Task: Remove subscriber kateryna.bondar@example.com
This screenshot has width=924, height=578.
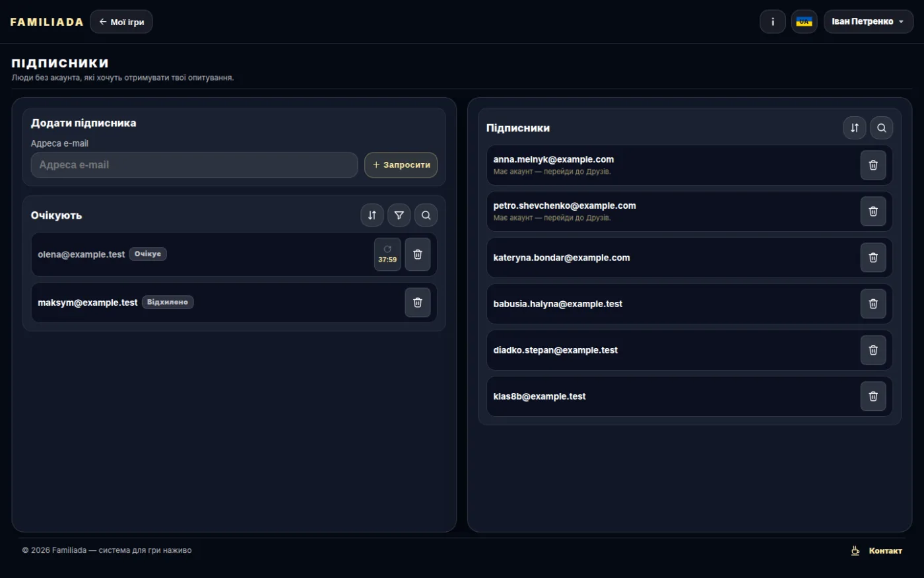Action: tap(873, 258)
